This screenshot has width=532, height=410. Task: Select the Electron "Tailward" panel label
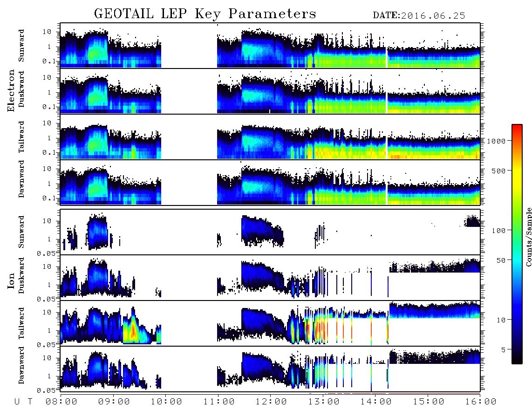[21, 137]
